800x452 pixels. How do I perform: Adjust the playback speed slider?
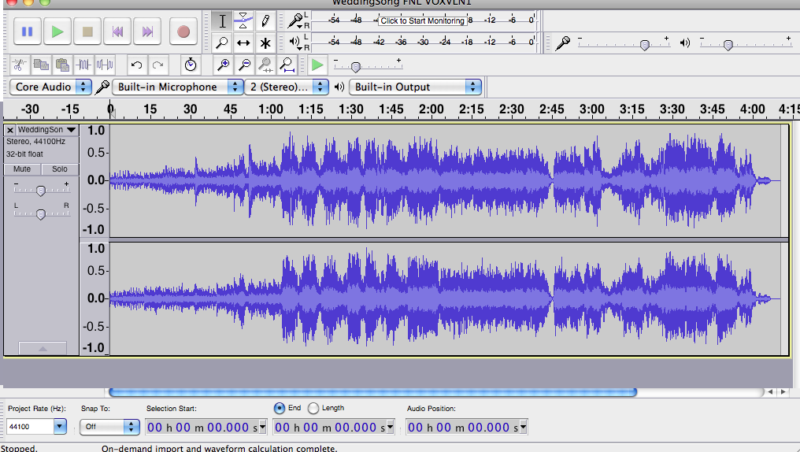[367, 65]
